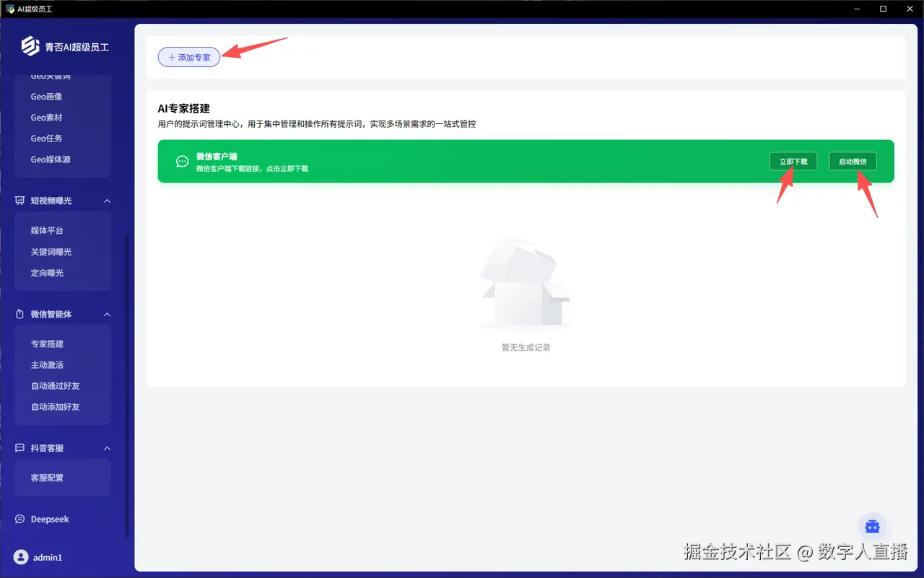Click the AI超级员工 app icon in title bar
The height and width of the screenshot is (578, 924).
(x=11, y=9)
